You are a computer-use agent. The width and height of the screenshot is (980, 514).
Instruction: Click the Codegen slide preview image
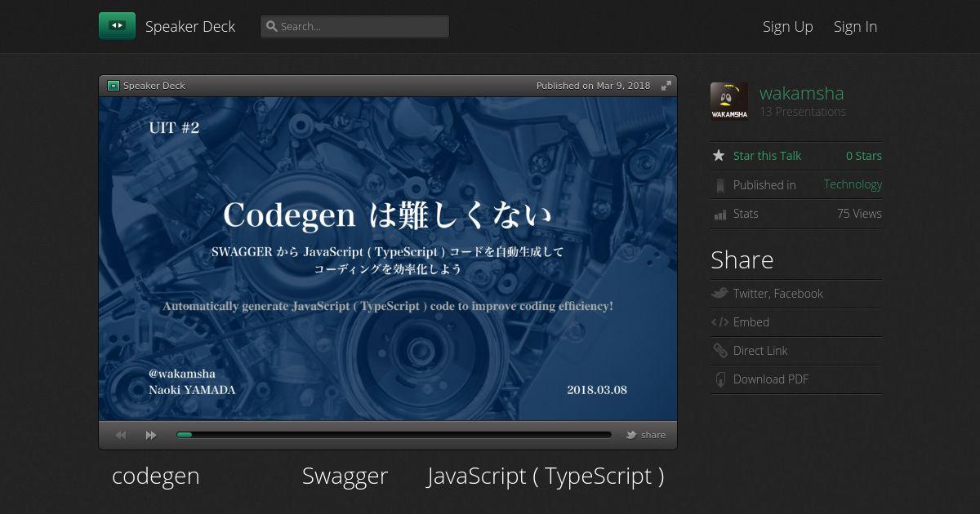click(x=388, y=259)
